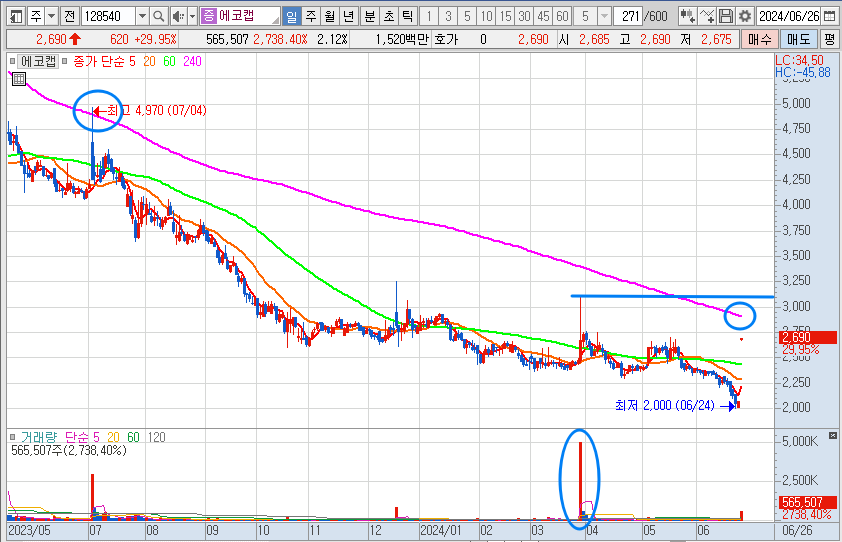The height and width of the screenshot is (542, 842).
Task: Click the 2023/05 date axis label
Action: [x=30, y=531]
